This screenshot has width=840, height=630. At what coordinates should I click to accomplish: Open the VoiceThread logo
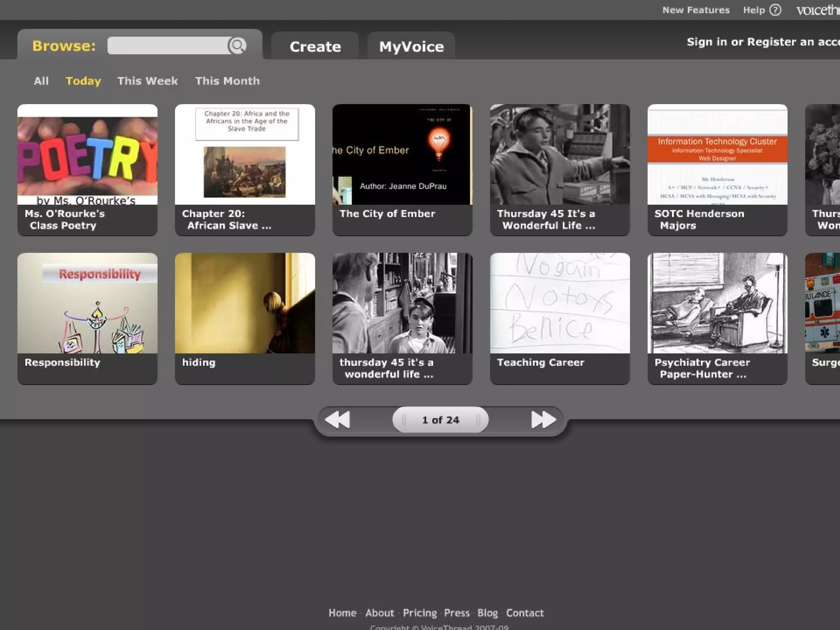tap(818, 10)
